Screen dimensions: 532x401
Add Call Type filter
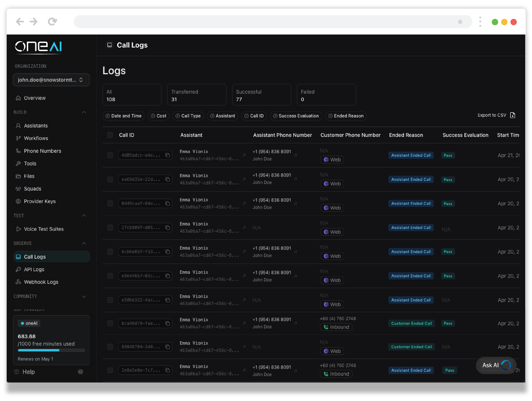pyautogui.click(x=188, y=116)
